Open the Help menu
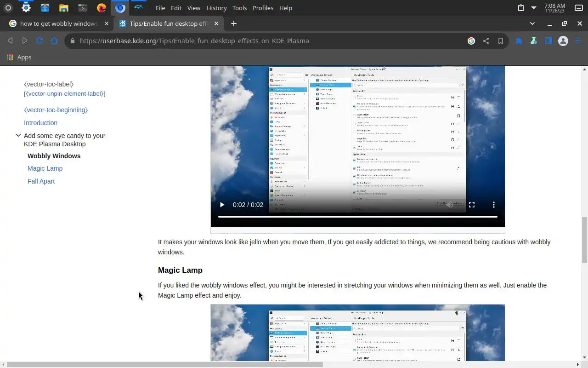The width and height of the screenshot is (588, 368). click(x=286, y=8)
